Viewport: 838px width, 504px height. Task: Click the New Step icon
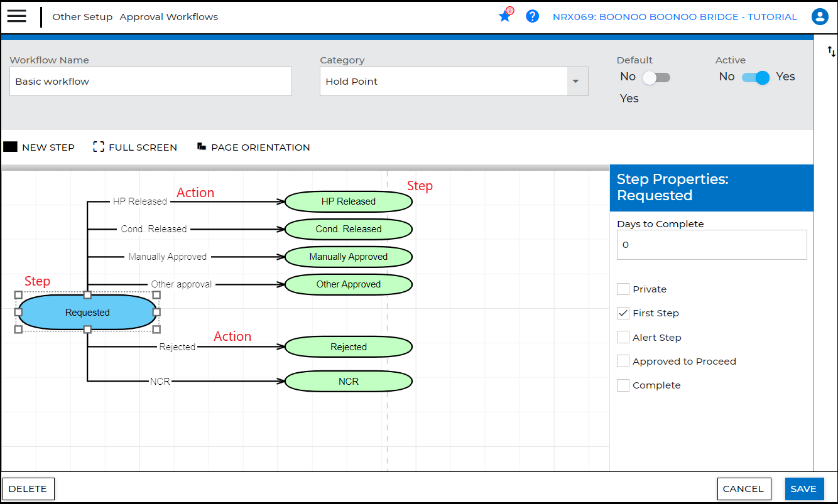[11, 147]
